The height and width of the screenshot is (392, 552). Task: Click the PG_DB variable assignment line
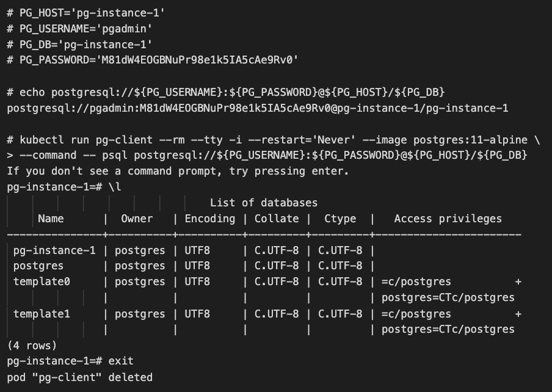coord(80,44)
